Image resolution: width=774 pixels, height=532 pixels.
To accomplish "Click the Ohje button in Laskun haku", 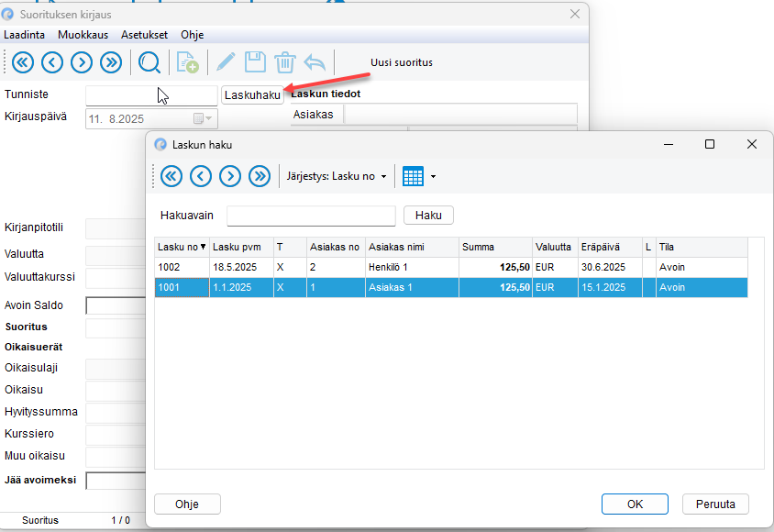I will tap(187, 504).
